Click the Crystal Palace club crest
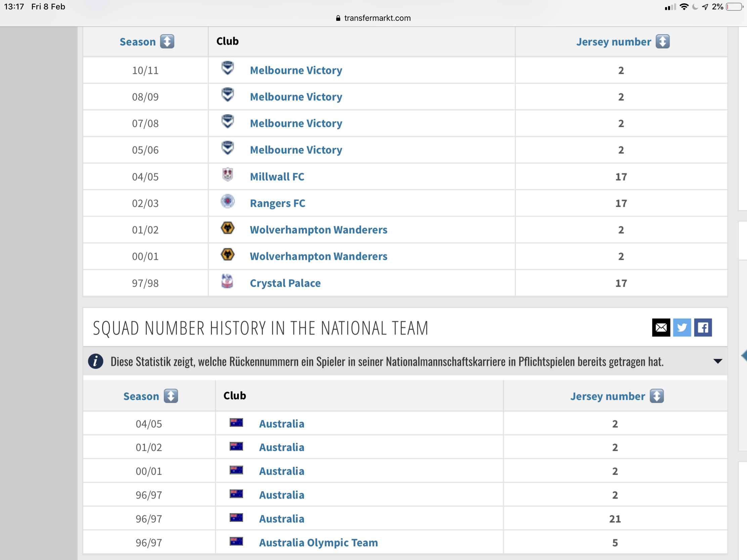Image resolution: width=747 pixels, height=560 pixels. 227,281
